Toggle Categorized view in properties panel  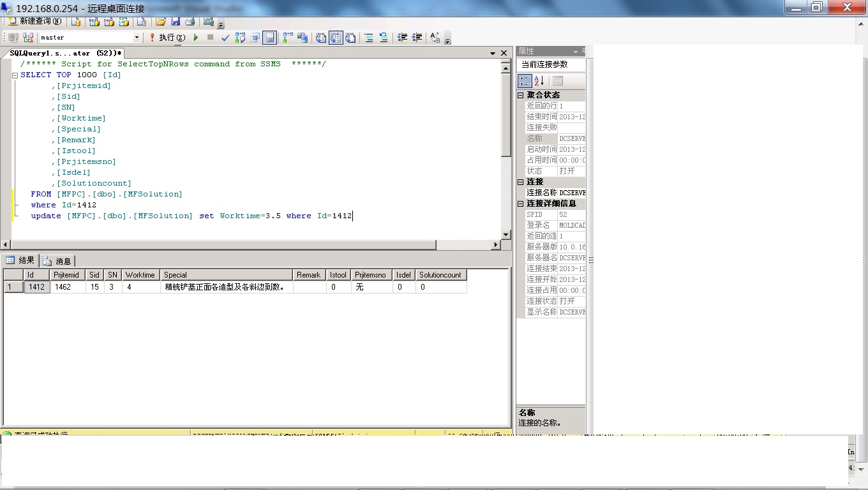tap(525, 80)
